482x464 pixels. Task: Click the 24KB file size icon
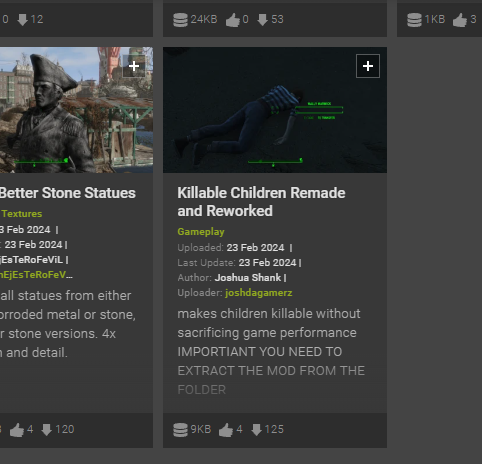tap(180, 20)
